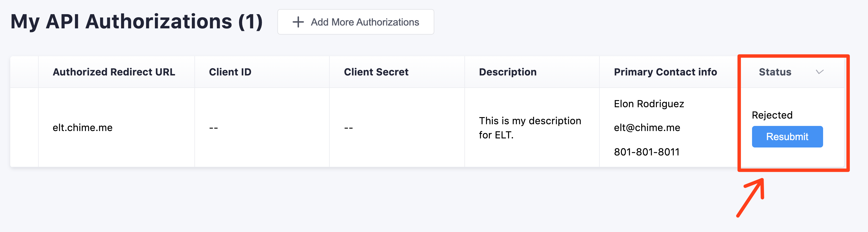Image resolution: width=868 pixels, height=232 pixels.
Task: Click the plus icon beside Add More Authorizations
Action: pyautogui.click(x=298, y=22)
